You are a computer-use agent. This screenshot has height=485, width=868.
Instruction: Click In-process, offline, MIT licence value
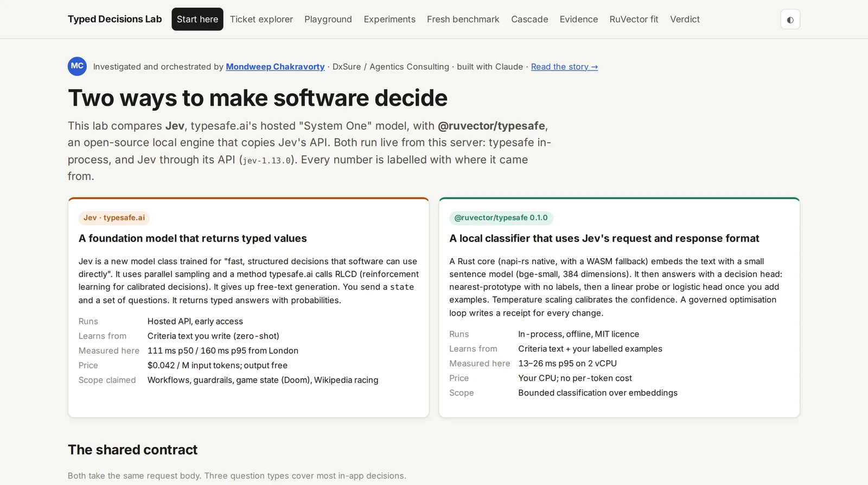pos(579,334)
